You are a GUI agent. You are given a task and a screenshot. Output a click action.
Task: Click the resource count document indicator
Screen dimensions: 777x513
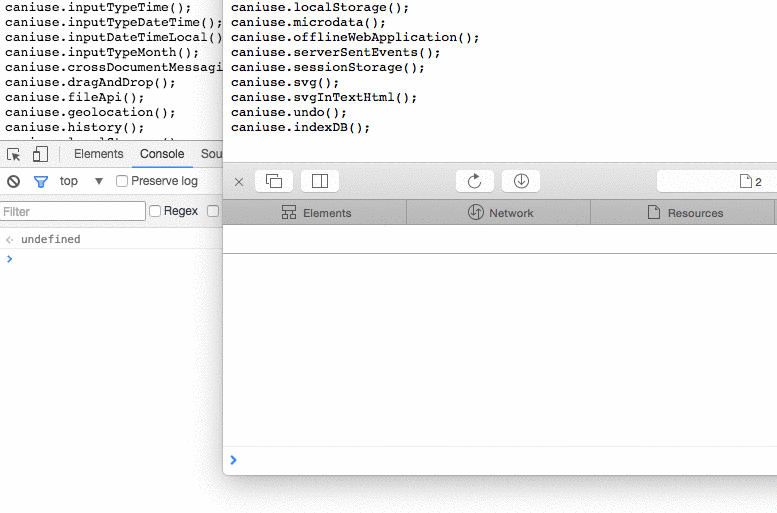tap(750, 181)
